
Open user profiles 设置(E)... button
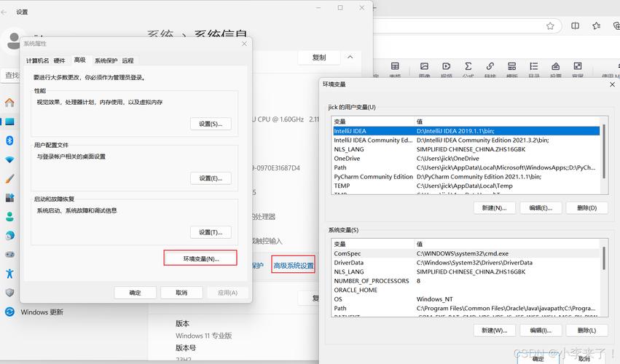coord(211,178)
